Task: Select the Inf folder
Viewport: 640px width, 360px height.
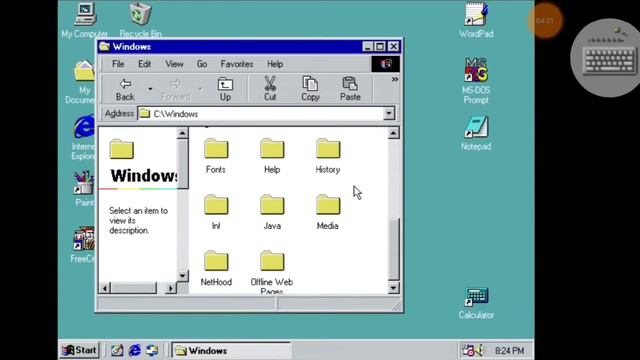Action: [216, 212]
